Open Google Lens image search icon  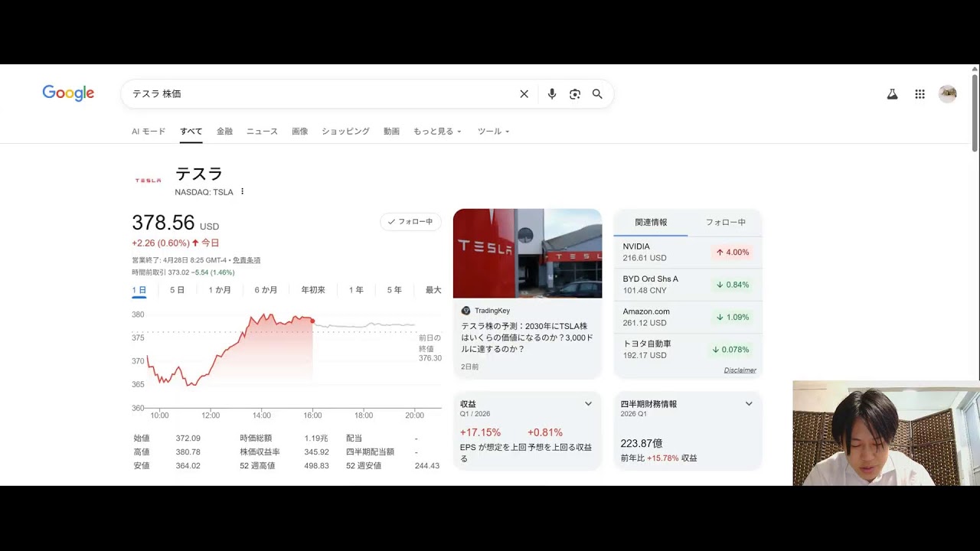point(575,94)
